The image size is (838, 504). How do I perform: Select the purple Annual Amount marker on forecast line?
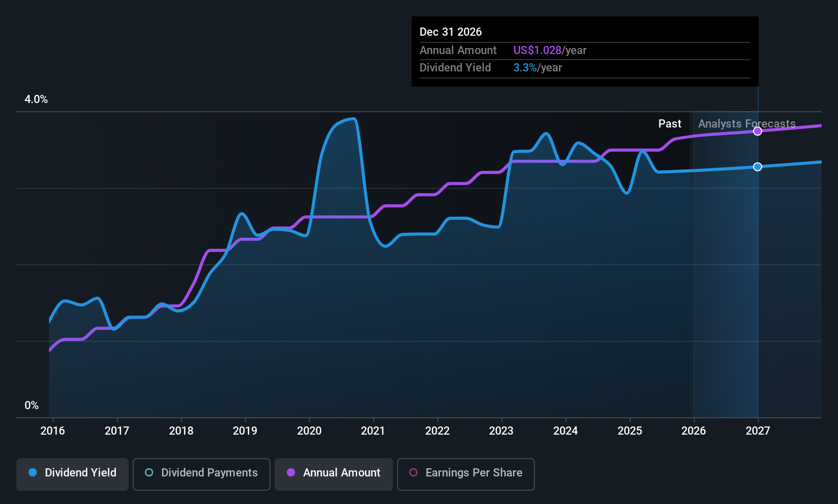pyautogui.click(x=757, y=131)
